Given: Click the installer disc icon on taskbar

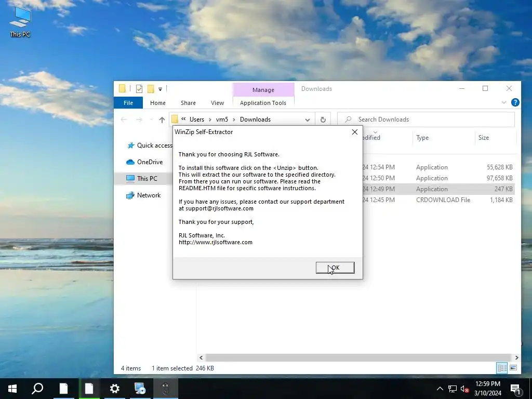Looking at the screenshot, I should [140, 389].
